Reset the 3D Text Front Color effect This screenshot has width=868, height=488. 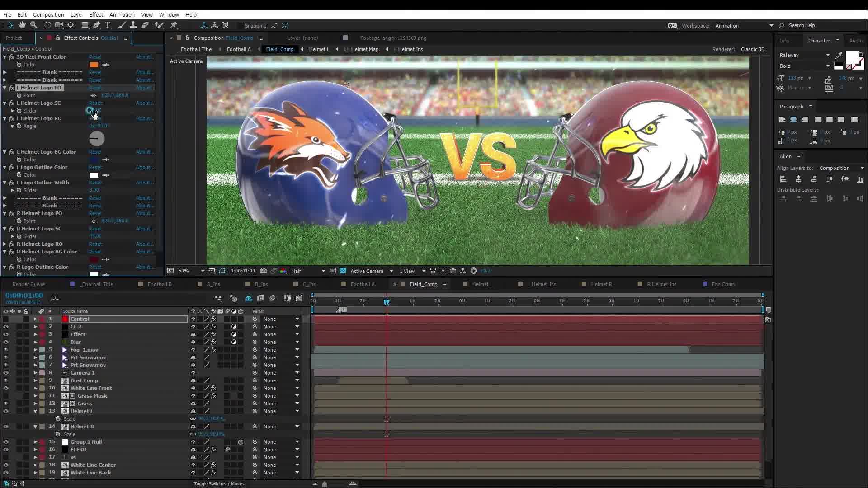pos(95,57)
